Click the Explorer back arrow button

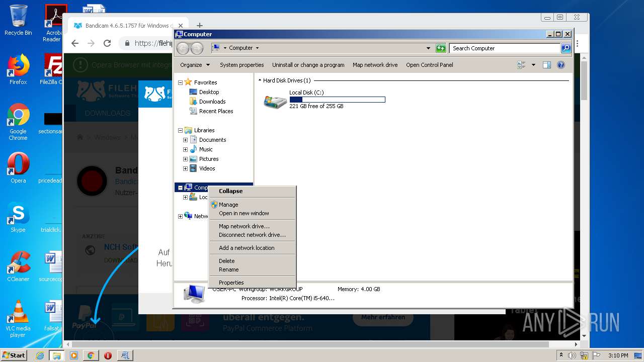click(183, 48)
